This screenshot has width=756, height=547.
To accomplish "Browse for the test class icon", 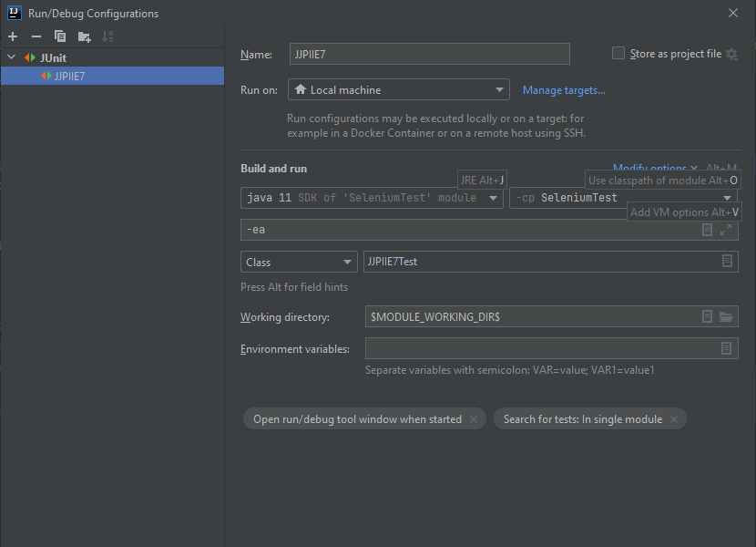I will click(728, 261).
